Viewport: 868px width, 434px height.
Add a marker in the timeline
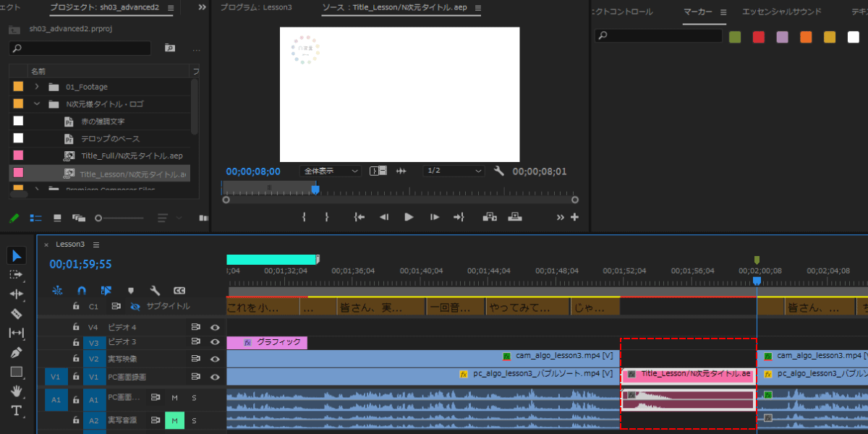[131, 290]
